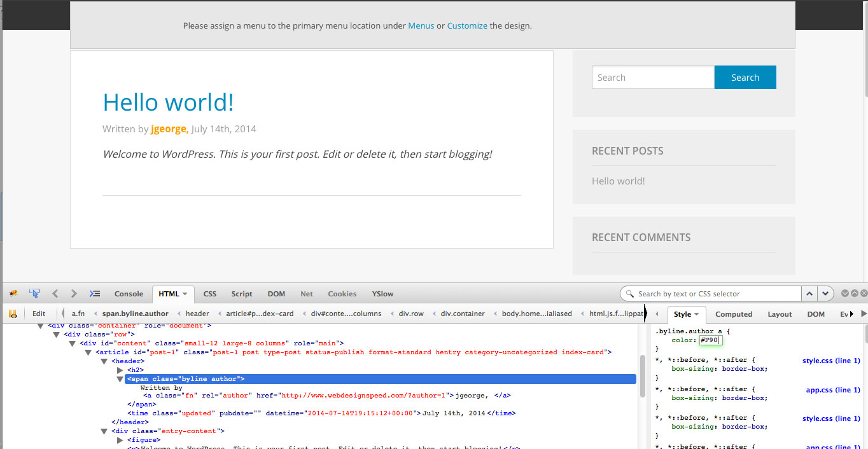Open the YSlow panel tab
Viewport: 868px width, 449px height.
382,294
